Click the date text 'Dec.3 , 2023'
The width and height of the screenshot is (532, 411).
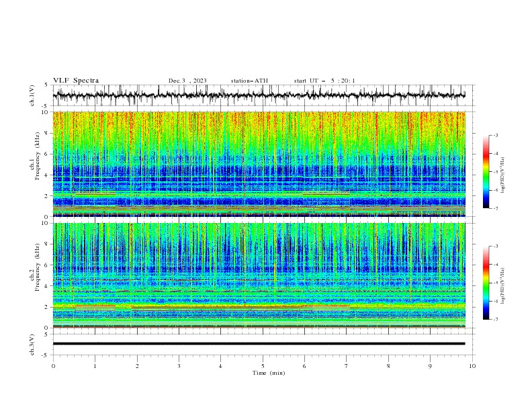pyautogui.click(x=187, y=81)
